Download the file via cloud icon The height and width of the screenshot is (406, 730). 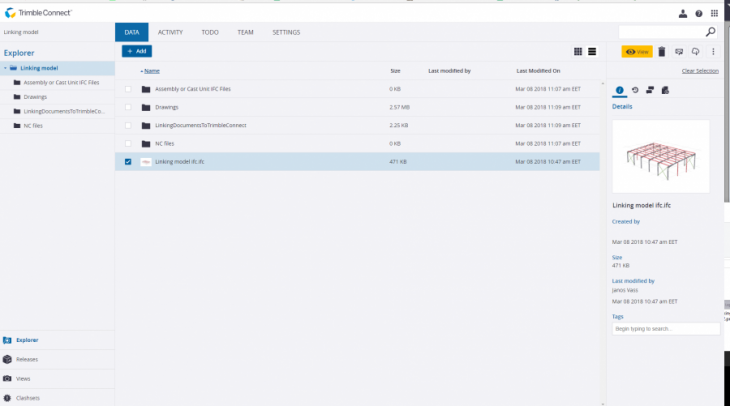695,52
